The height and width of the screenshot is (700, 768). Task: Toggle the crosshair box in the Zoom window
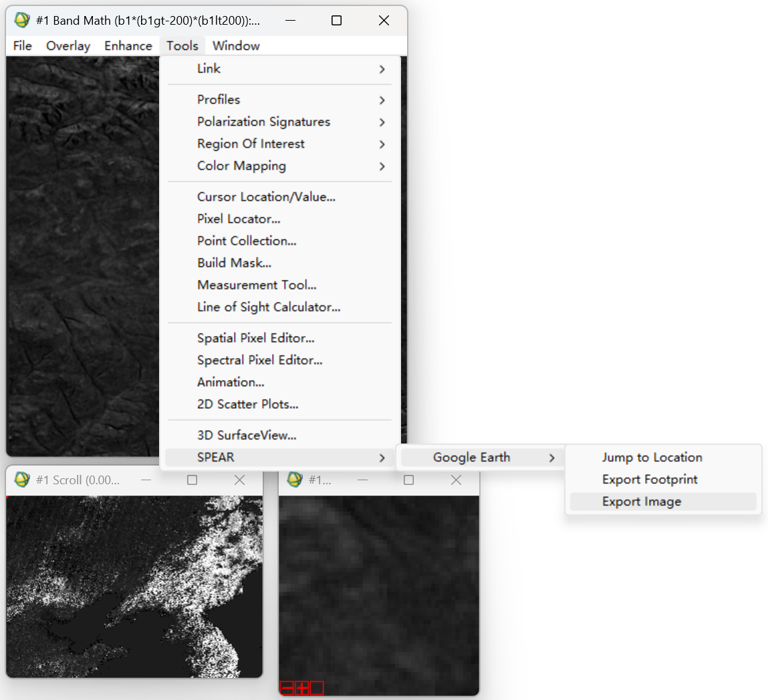316,687
